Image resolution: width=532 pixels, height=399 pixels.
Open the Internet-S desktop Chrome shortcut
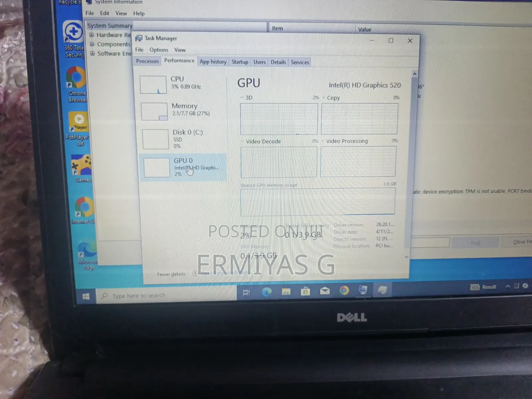tap(84, 210)
